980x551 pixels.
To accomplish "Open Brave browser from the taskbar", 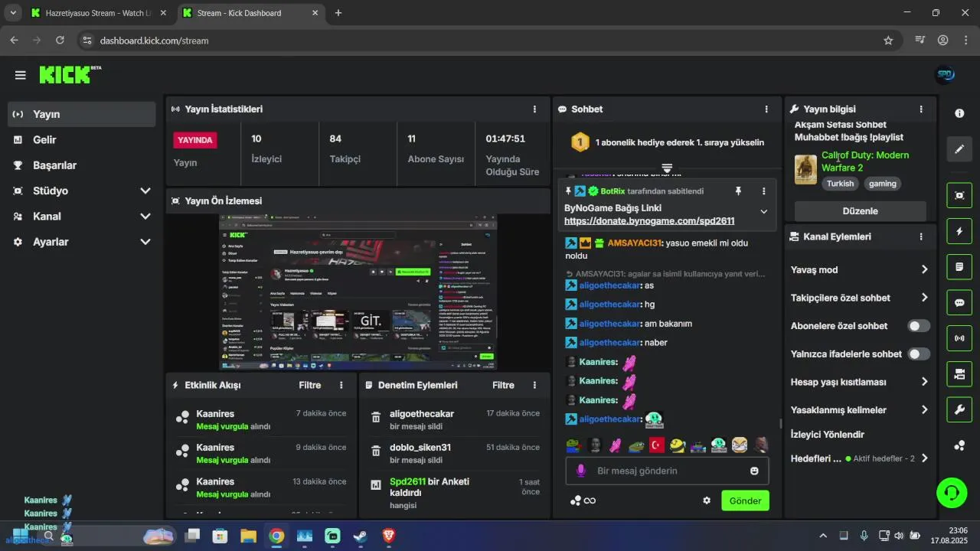I will pos(388,536).
